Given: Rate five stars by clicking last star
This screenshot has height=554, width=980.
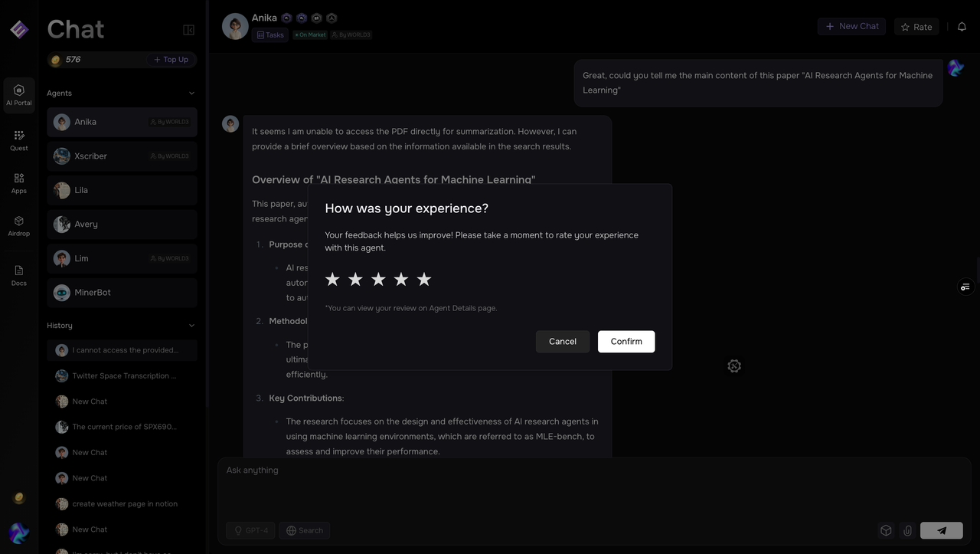Looking at the screenshot, I should (x=424, y=280).
